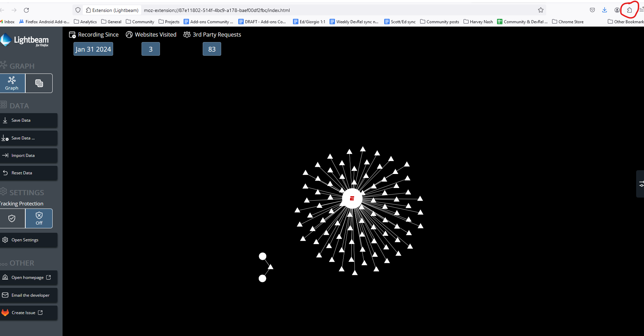This screenshot has width=644, height=336.
Task: Toggle the page bookmark star
Action: (541, 10)
